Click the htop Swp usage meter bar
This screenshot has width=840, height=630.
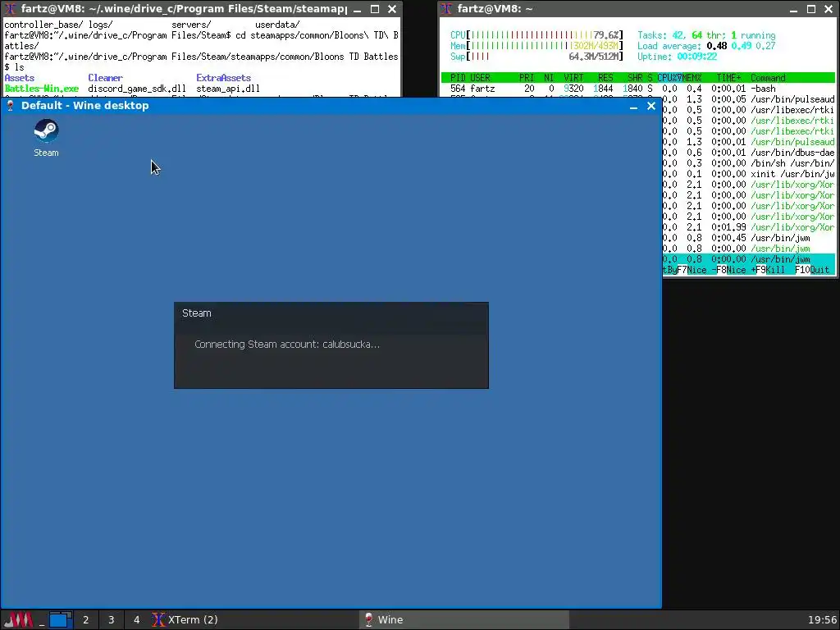tap(536, 57)
